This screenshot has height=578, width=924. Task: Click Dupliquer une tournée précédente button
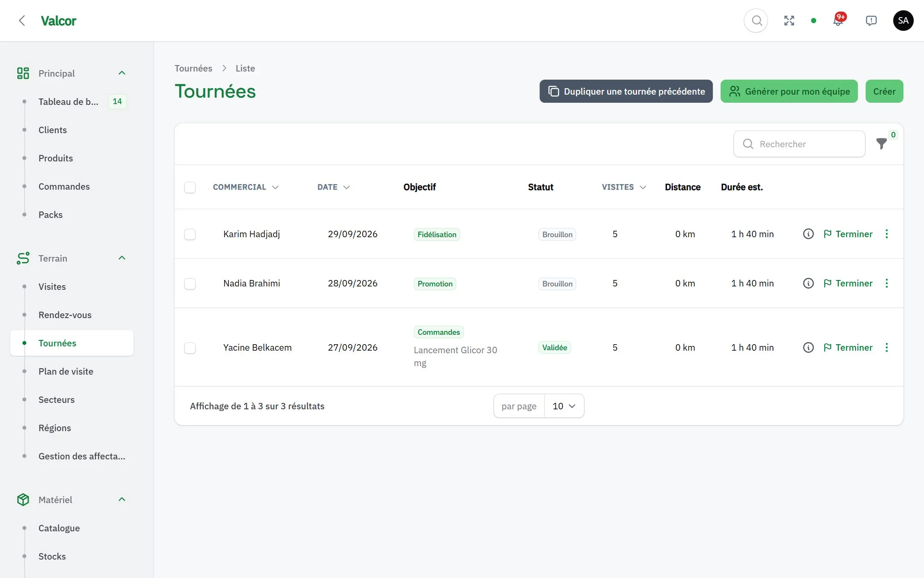point(626,91)
